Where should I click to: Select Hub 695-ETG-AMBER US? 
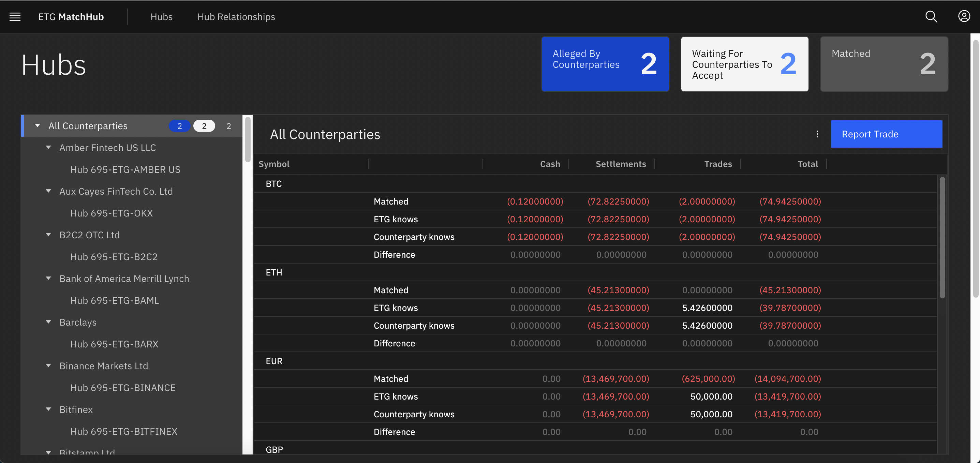[x=125, y=169]
